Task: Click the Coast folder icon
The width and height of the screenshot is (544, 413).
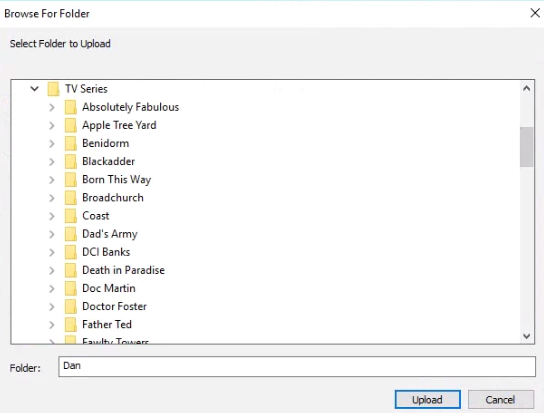Action: coord(70,216)
